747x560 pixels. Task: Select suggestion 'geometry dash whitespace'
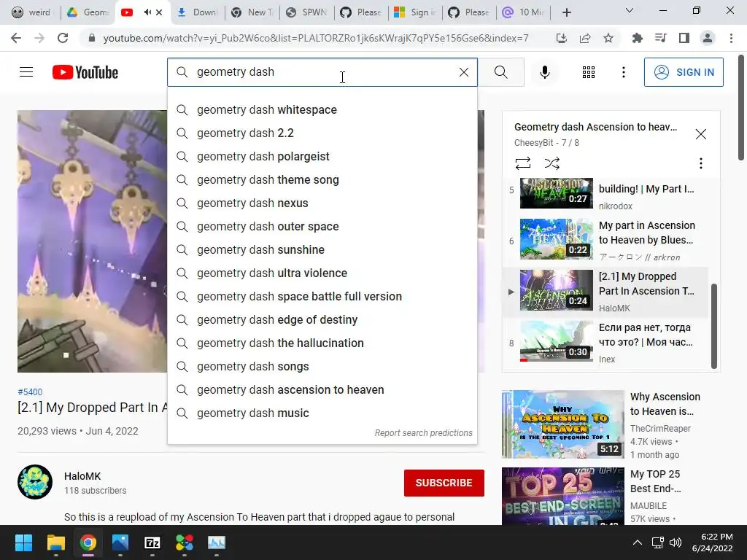322,109
